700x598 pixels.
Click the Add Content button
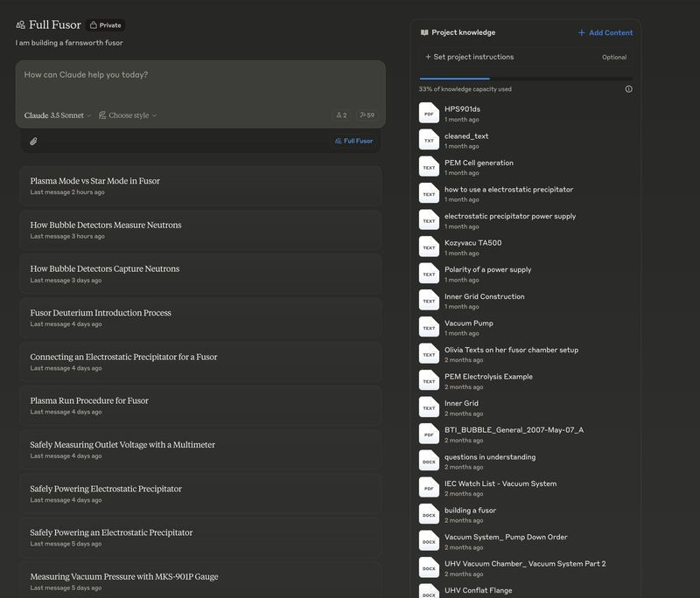tap(605, 32)
